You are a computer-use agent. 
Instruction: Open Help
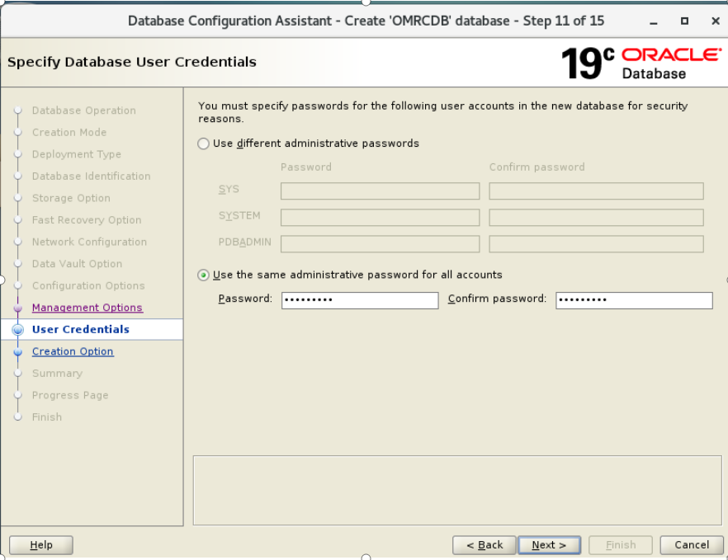coord(40,545)
